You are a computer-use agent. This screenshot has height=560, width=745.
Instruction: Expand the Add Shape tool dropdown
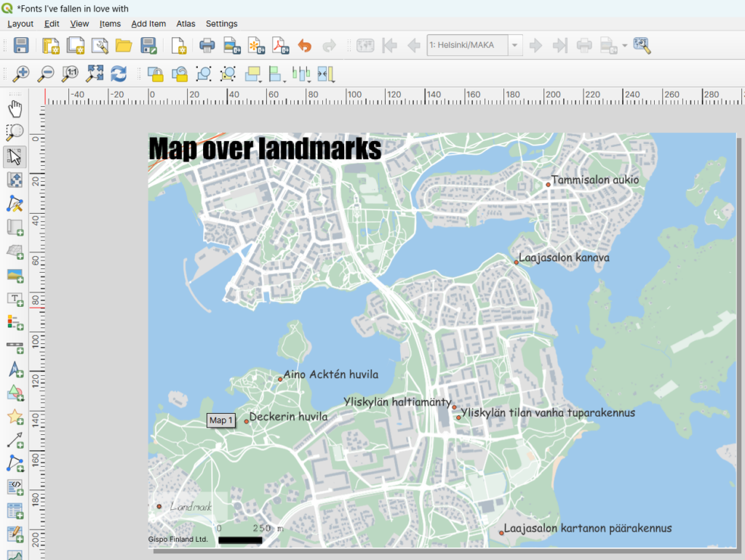pos(15,393)
